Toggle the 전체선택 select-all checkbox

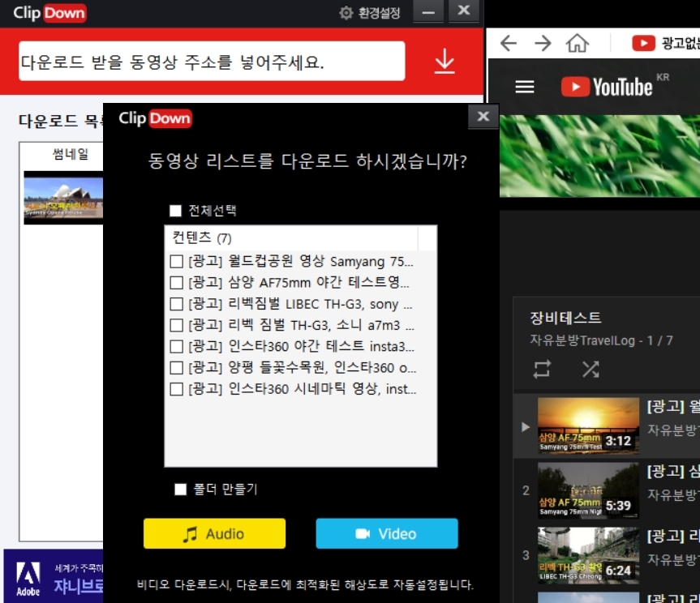coord(175,211)
